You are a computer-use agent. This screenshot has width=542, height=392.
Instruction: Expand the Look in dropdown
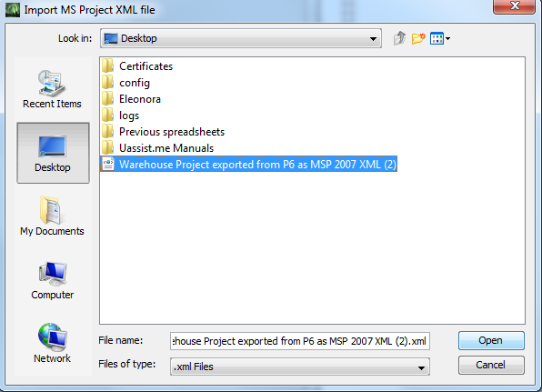[241, 38]
